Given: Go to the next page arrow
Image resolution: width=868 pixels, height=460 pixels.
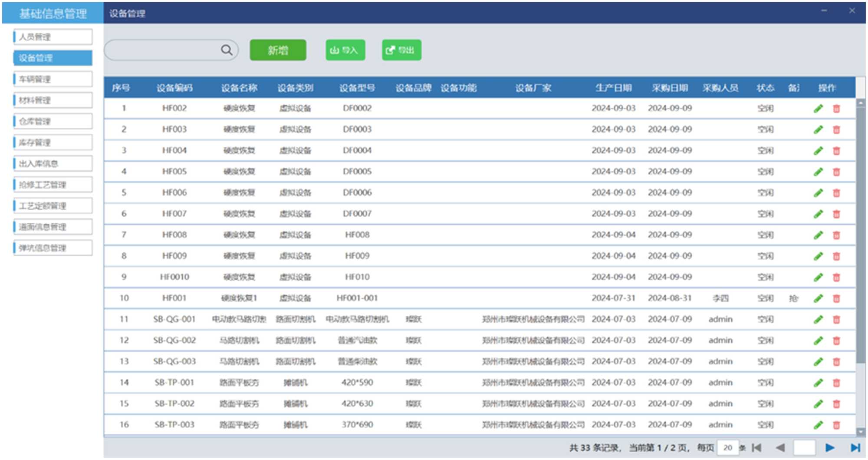Looking at the screenshot, I should click(x=830, y=447).
